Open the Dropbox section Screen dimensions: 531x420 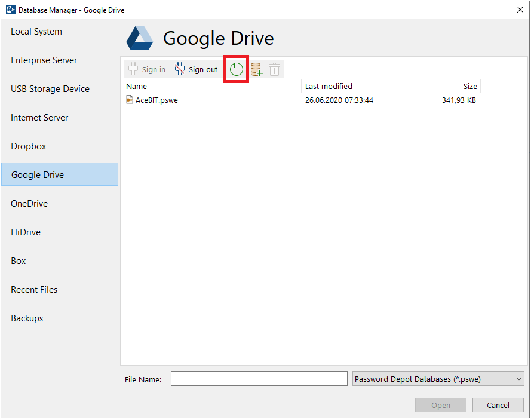(60, 146)
